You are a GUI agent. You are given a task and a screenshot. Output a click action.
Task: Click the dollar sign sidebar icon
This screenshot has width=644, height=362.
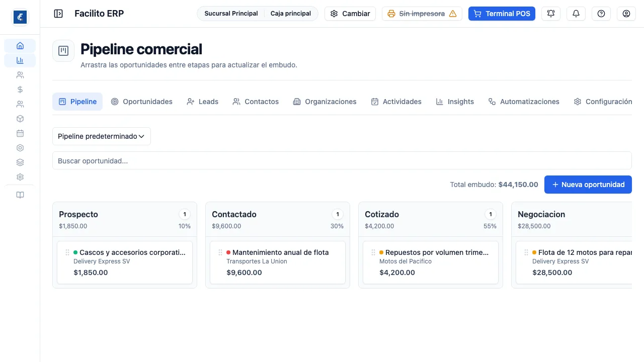tap(20, 89)
